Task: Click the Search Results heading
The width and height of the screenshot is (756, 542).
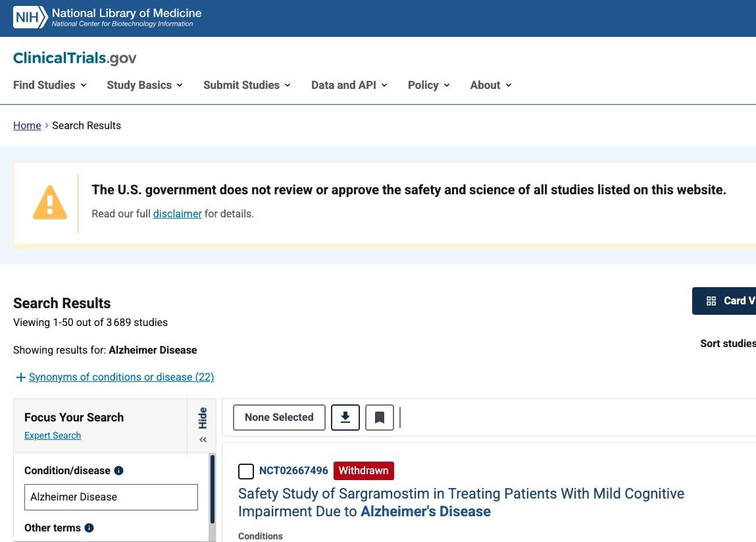Action: click(x=62, y=303)
